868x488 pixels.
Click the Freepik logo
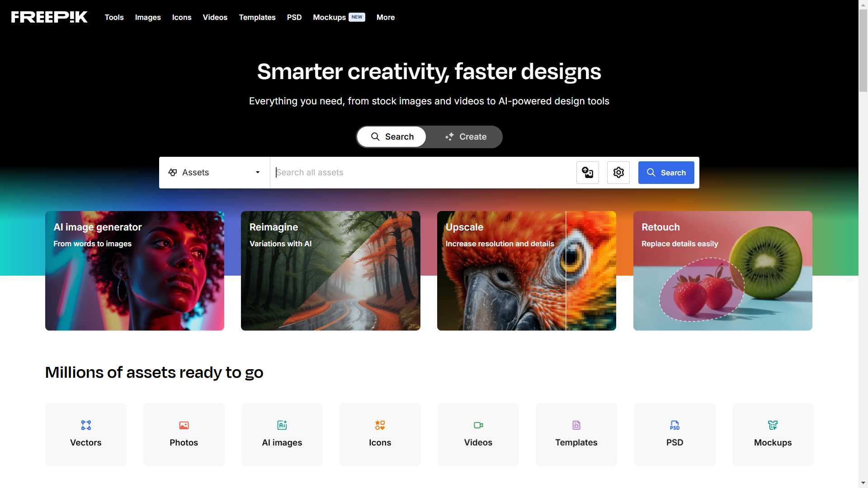point(49,17)
